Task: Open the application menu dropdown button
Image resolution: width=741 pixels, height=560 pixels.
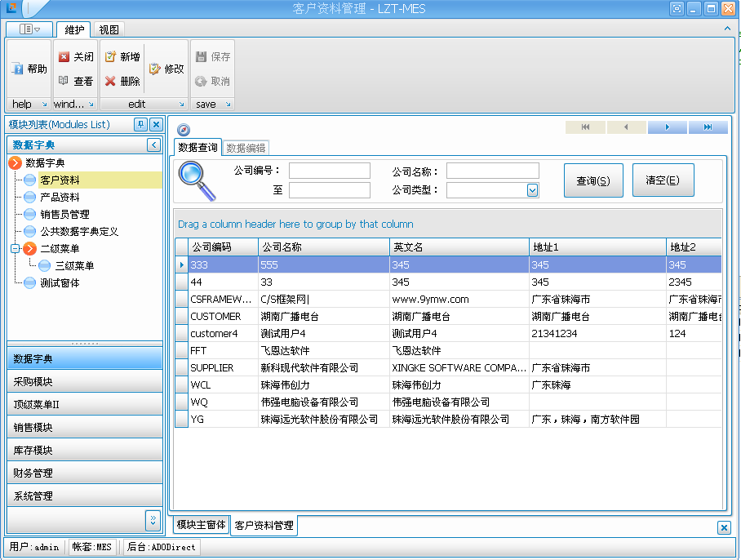Action: click(x=29, y=29)
